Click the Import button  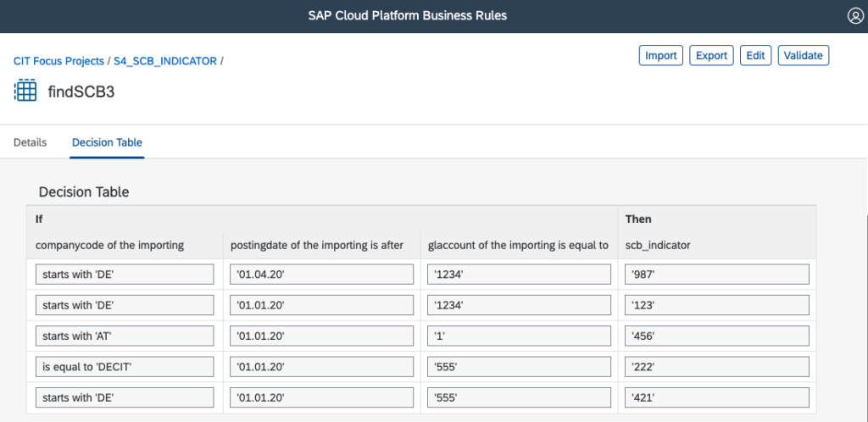(x=661, y=56)
